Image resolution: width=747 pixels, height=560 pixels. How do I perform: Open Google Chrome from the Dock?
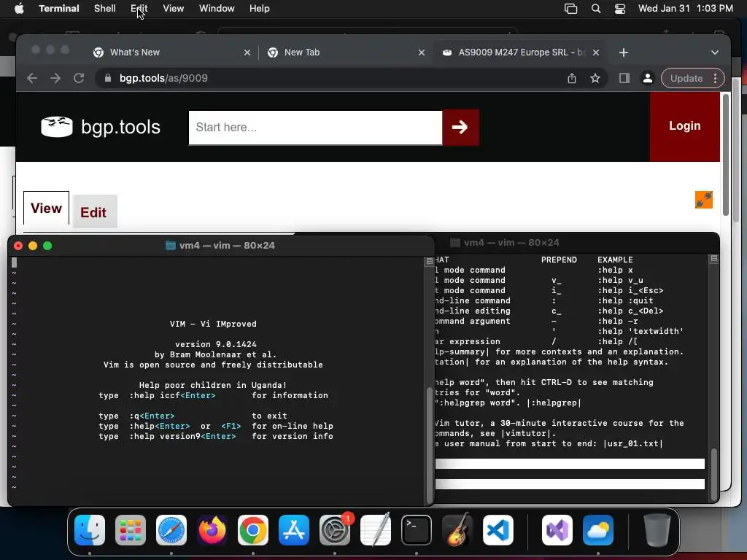click(x=253, y=530)
